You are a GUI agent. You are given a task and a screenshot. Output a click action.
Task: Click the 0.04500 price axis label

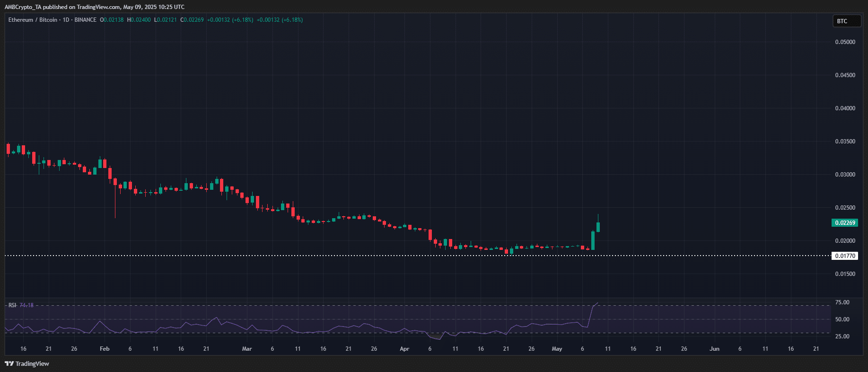click(845, 75)
